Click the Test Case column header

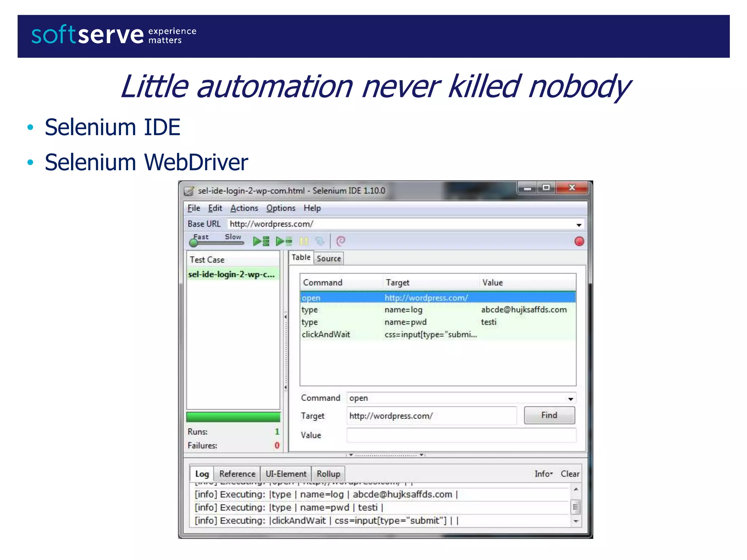233,260
